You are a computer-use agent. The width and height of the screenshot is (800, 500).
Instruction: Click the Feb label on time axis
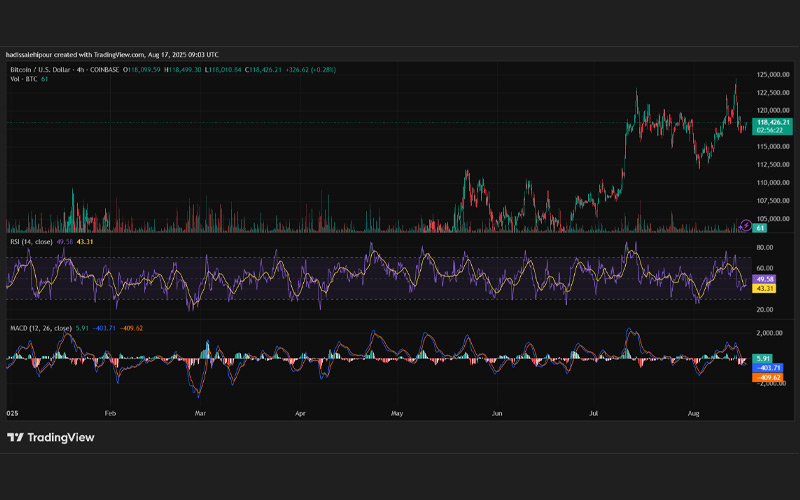coord(110,413)
